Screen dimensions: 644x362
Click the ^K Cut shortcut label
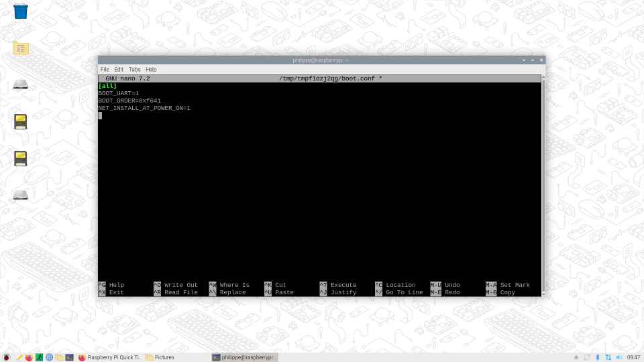click(275, 285)
